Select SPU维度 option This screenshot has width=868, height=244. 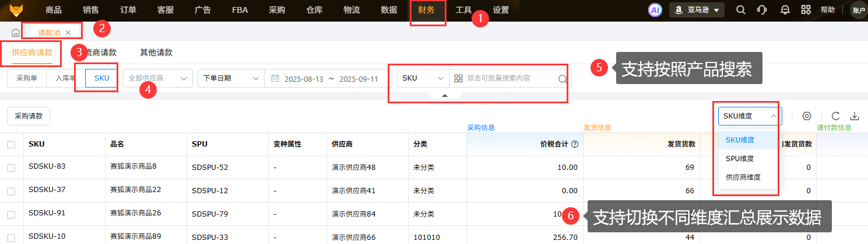click(x=748, y=158)
